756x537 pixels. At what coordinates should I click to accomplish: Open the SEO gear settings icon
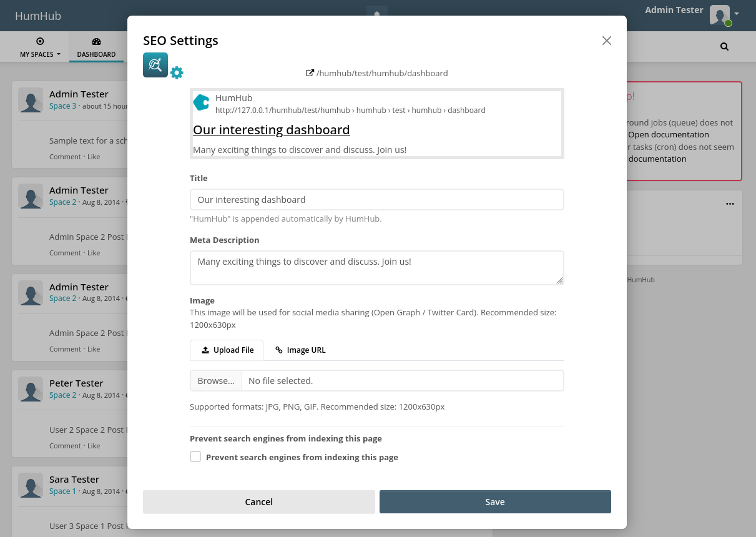pyautogui.click(x=177, y=73)
